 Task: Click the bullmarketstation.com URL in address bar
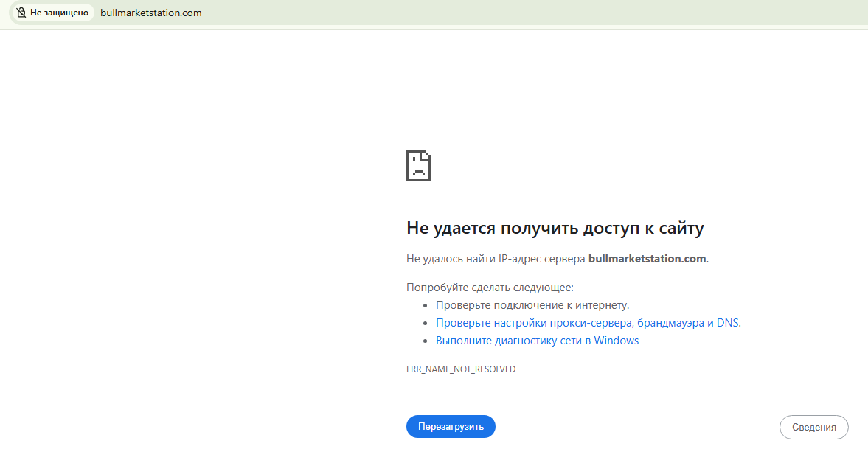click(150, 13)
